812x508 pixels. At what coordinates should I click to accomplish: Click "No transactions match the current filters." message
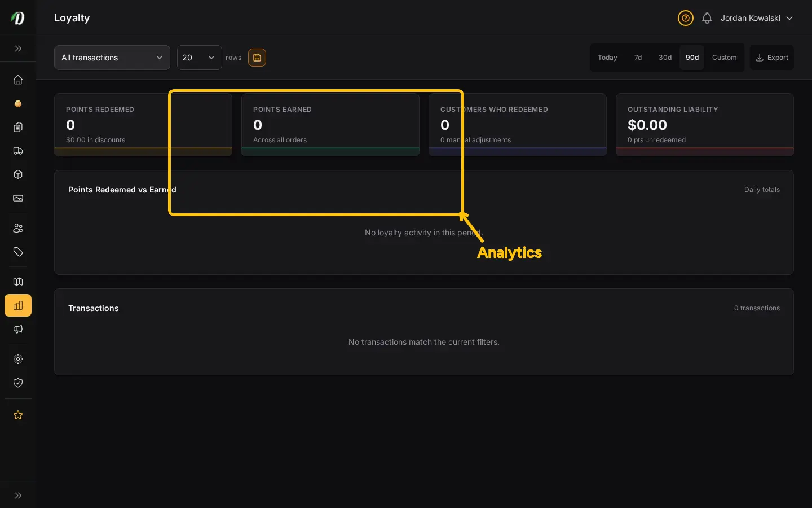tap(424, 342)
